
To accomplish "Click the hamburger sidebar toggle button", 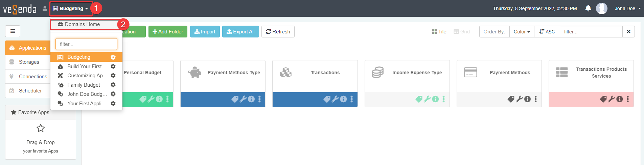I will pos(13,31).
